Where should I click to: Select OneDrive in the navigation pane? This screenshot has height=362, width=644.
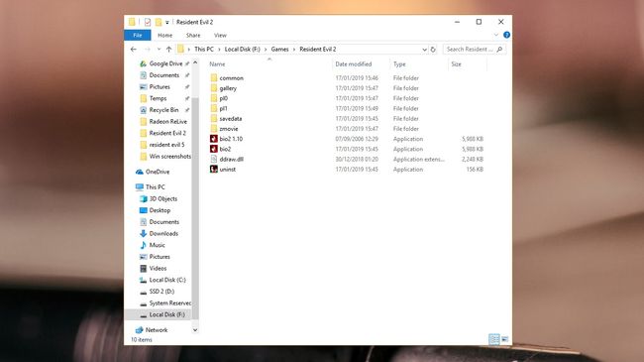pos(158,172)
